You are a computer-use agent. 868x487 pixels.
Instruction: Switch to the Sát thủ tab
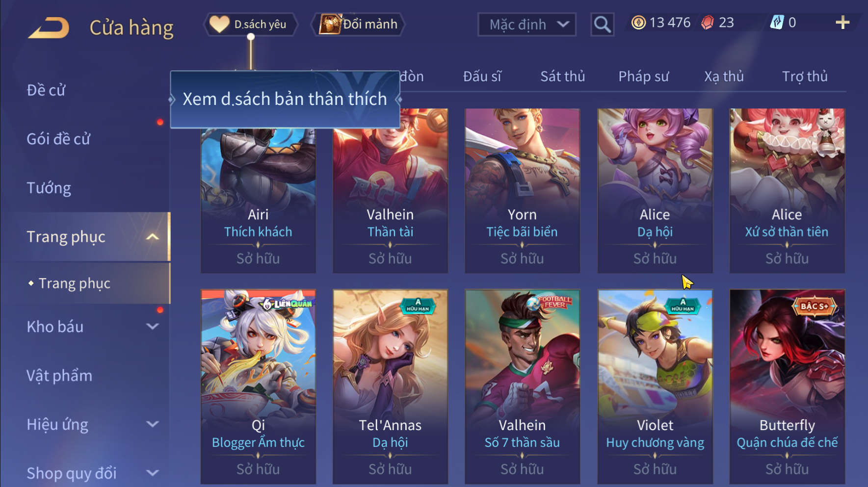tap(562, 77)
